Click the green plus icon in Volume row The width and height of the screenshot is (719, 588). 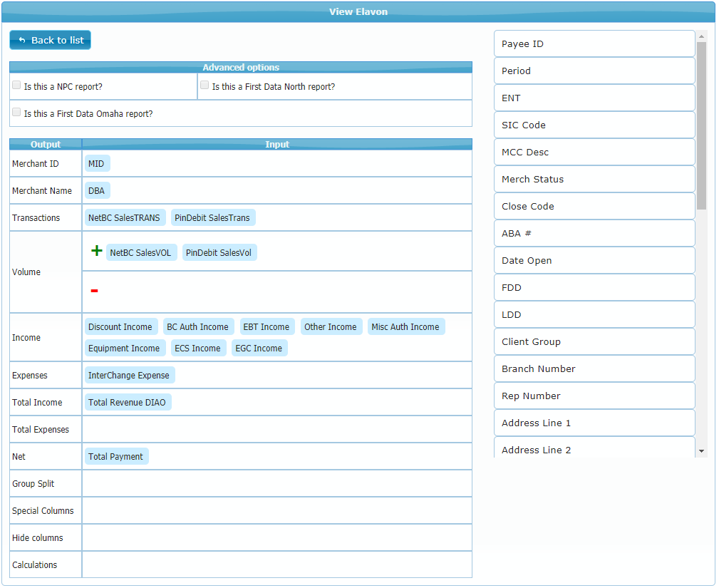click(96, 251)
